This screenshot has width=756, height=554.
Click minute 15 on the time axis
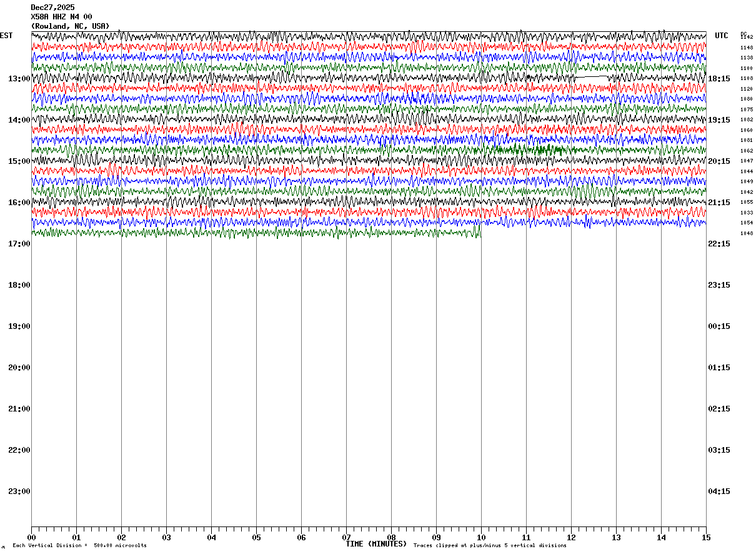coord(706,538)
